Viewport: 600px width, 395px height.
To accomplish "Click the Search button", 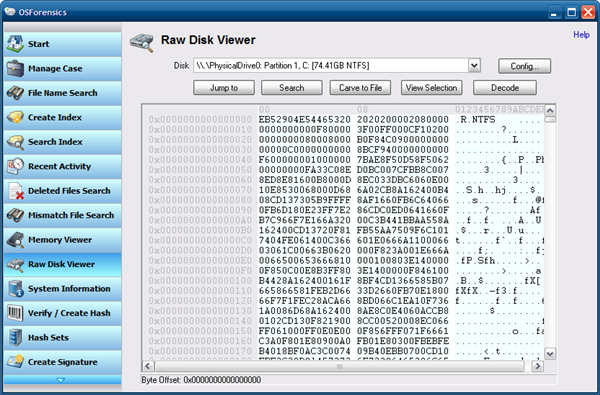I will (x=292, y=88).
